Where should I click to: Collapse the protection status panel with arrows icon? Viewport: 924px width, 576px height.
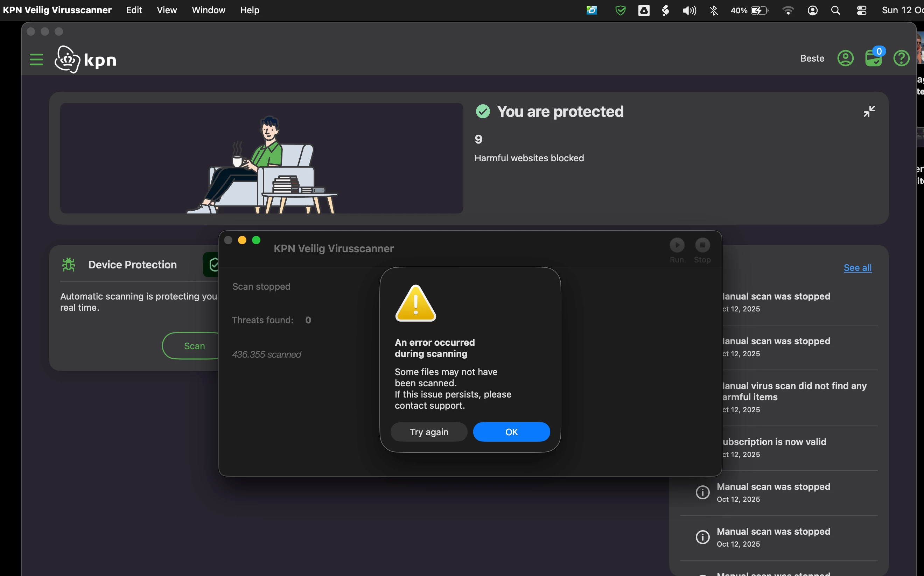point(869,111)
